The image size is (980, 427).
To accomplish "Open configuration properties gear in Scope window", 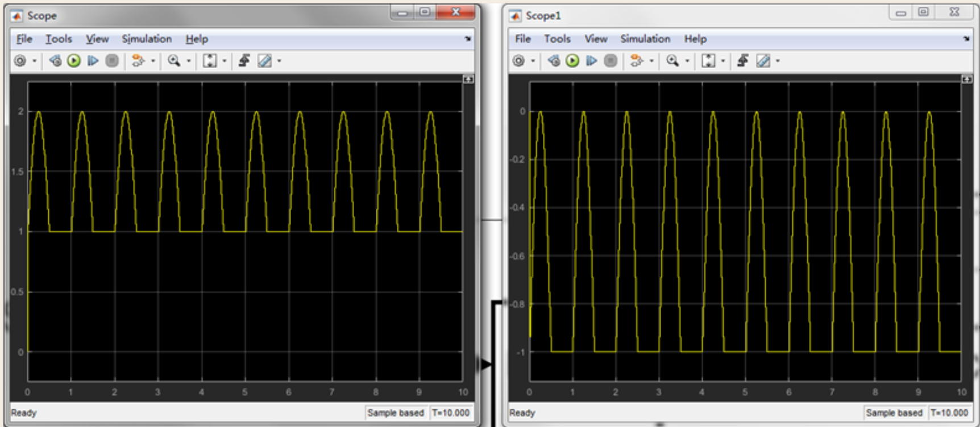I will [x=20, y=61].
